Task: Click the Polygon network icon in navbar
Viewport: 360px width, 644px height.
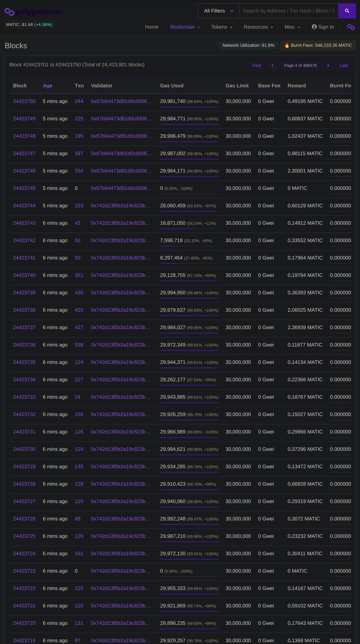Action: click(x=351, y=27)
